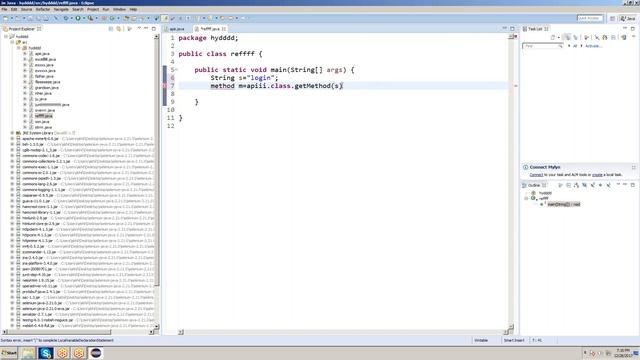Image resolution: width=640 pixels, height=360 pixels.
Task: Click the green Run toolbar icon
Action: coord(78,18)
